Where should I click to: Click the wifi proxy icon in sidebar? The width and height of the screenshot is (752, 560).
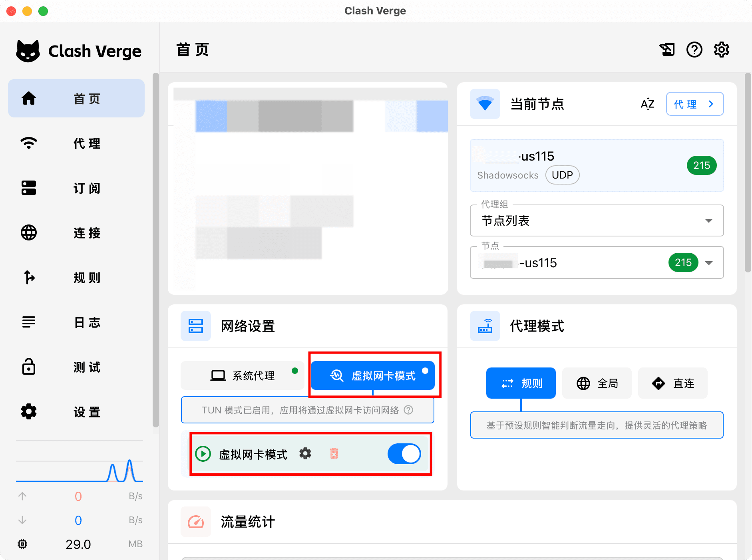[x=29, y=143]
